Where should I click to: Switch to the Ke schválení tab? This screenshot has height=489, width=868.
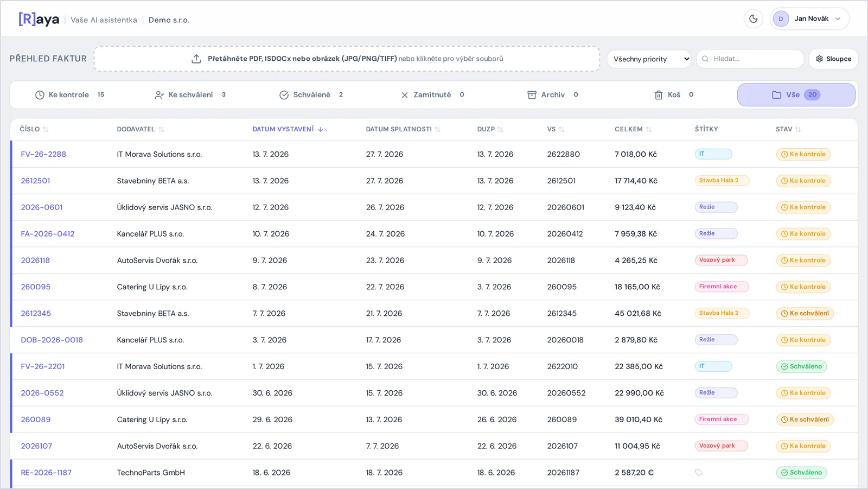coord(190,95)
